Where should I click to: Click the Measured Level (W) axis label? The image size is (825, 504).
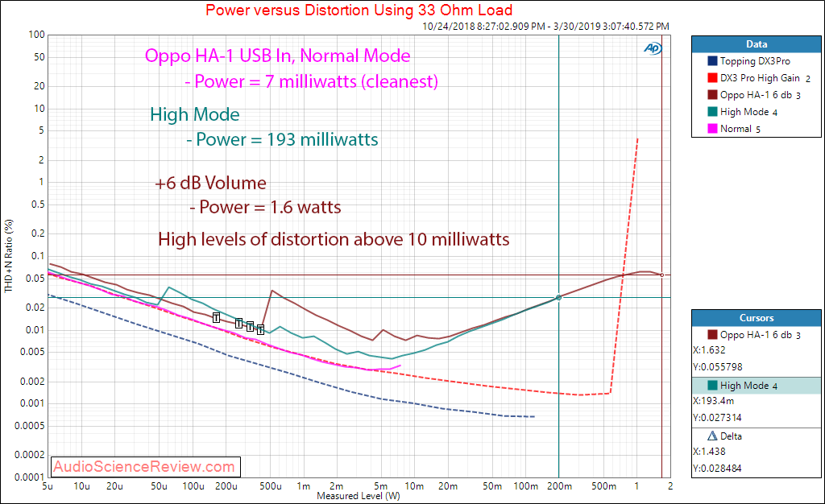tap(359, 496)
